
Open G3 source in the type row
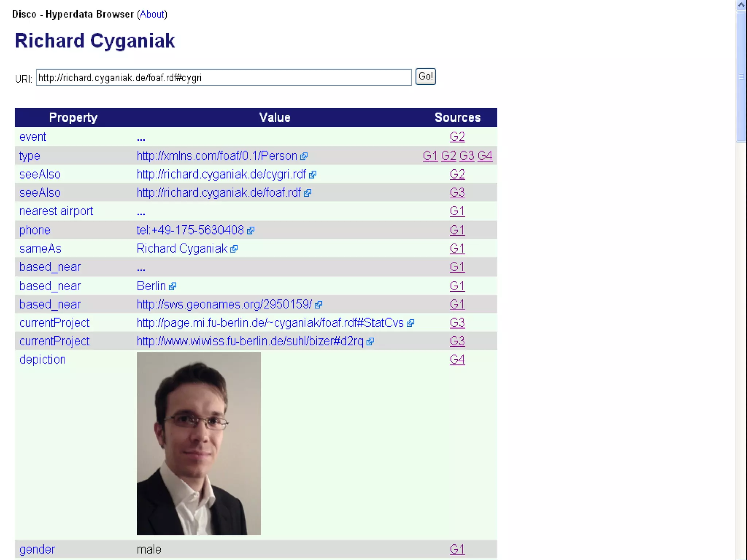click(x=467, y=156)
